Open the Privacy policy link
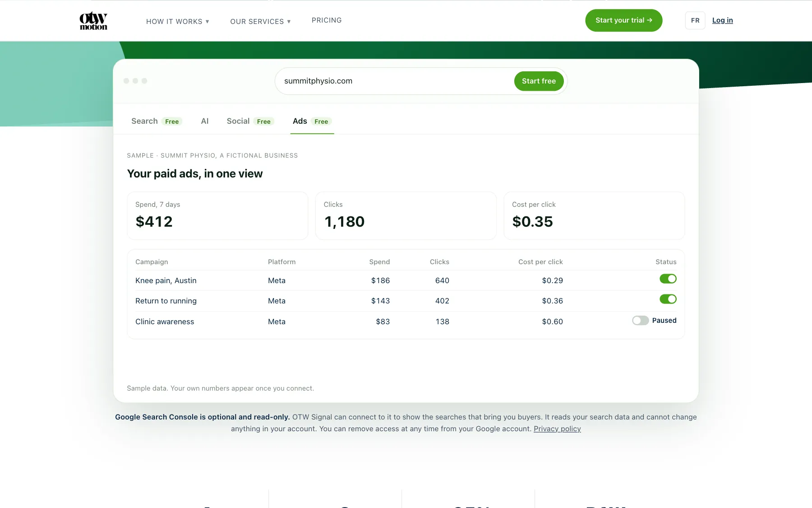Image resolution: width=812 pixels, height=508 pixels. (557, 429)
